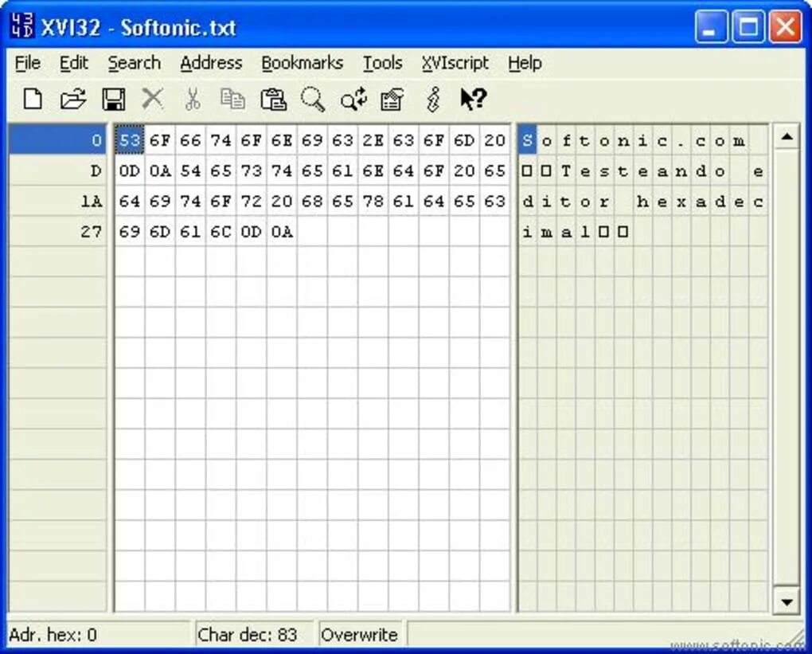The image size is (812, 654).
Task: Click the Cut scissors icon
Action: coord(193,99)
